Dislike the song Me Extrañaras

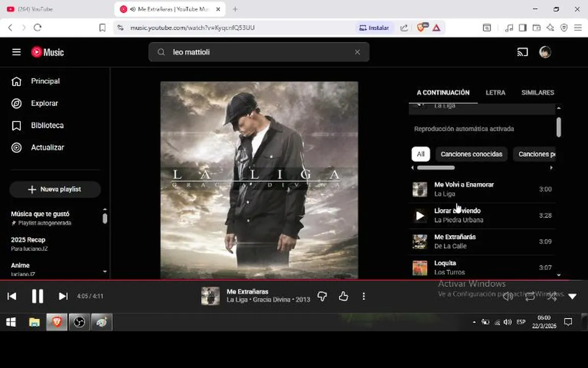pyautogui.click(x=322, y=296)
